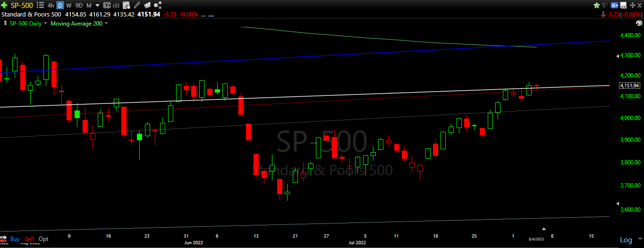Image resolution: width=644 pixels, height=248 pixels.
Task: Switch to the 9D timeframe
Action: point(79,6)
